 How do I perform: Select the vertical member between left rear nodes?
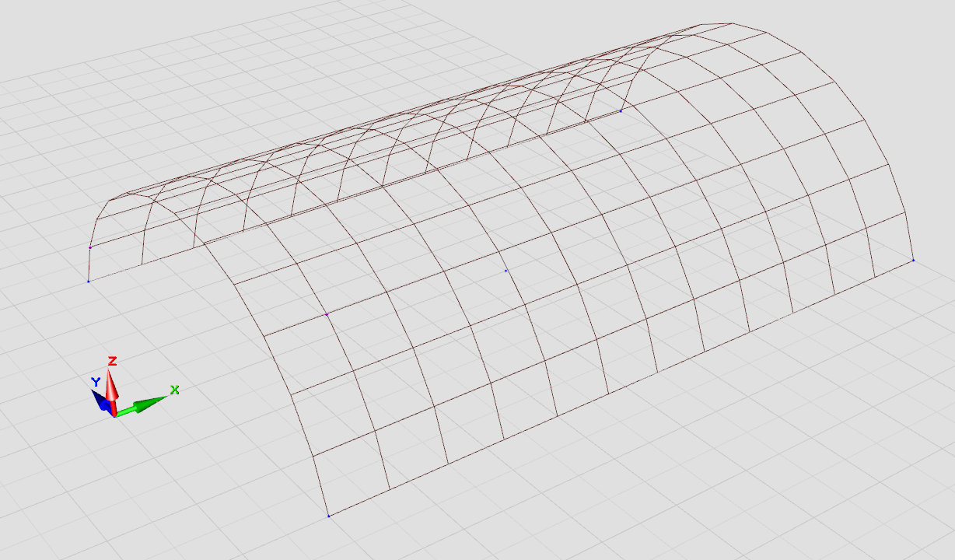click(x=89, y=264)
